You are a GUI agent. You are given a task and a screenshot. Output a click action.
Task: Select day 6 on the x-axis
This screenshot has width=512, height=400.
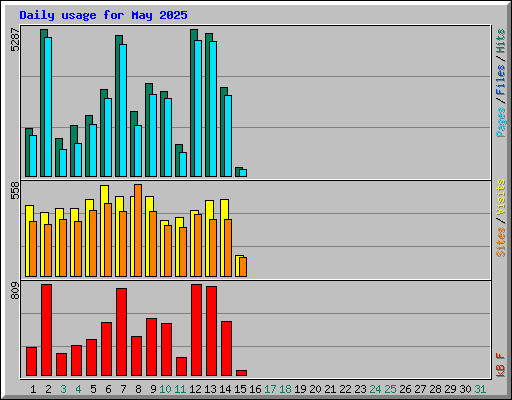coord(108,389)
